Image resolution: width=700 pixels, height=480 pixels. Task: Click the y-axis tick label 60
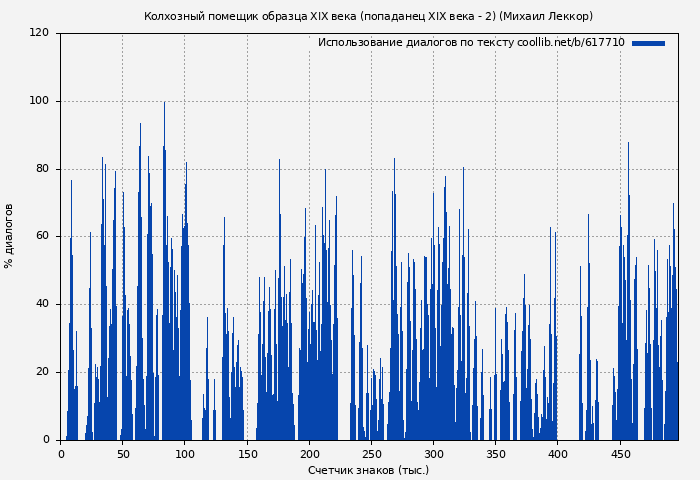pos(42,236)
